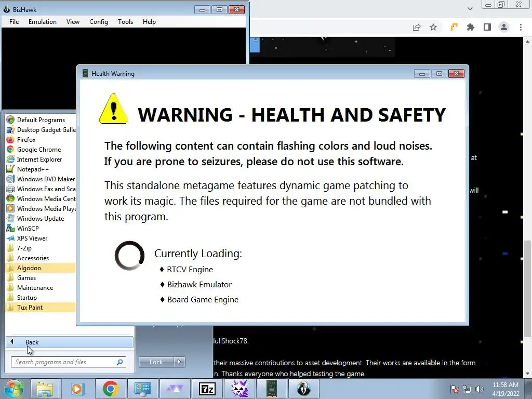
Task: Switch to Chrome via taskbar icon
Action: pos(110,389)
